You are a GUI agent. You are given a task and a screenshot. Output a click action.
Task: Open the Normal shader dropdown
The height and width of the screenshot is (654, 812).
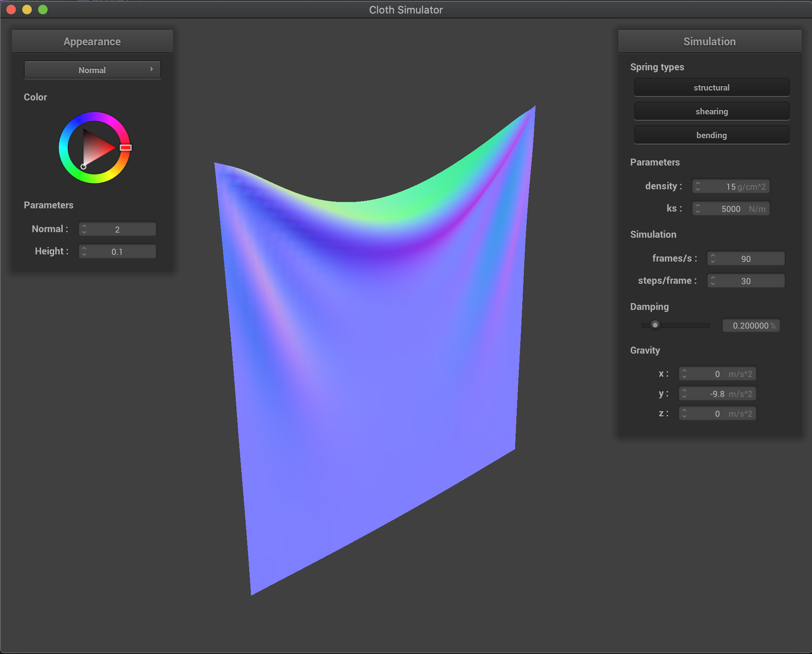(92, 70)
